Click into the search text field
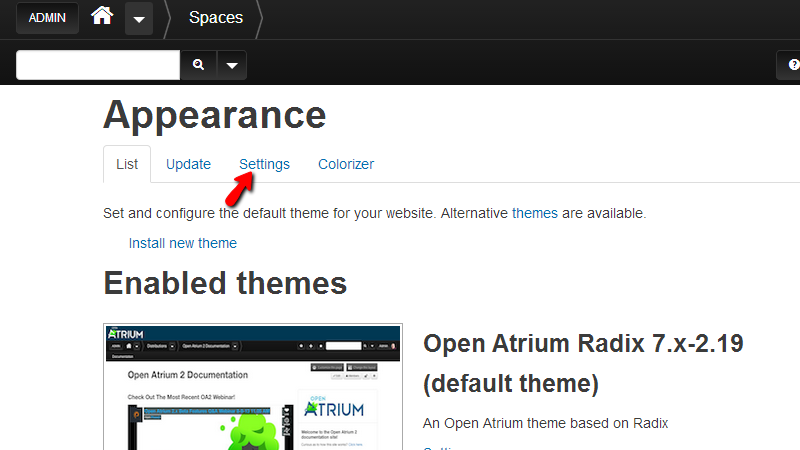This screenshot has height=450, width=800. click(98, 65)
